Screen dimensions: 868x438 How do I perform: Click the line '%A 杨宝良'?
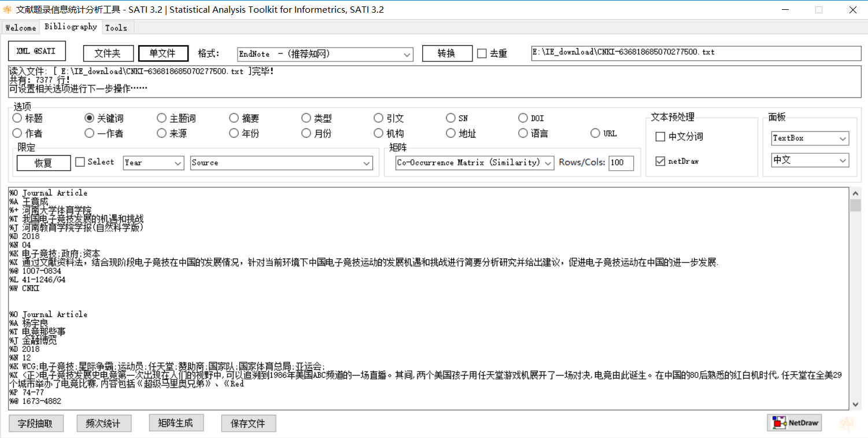[29, 323]
